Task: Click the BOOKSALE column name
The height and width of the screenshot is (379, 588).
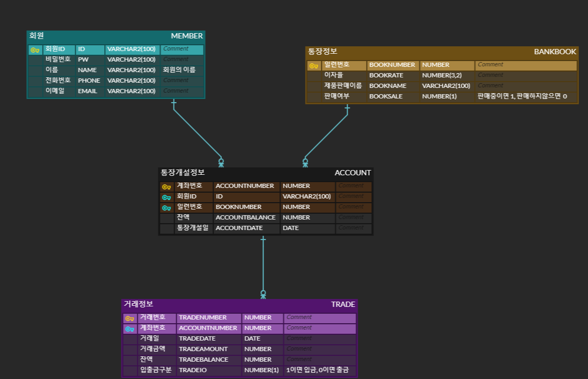Action: click(386, 96)
